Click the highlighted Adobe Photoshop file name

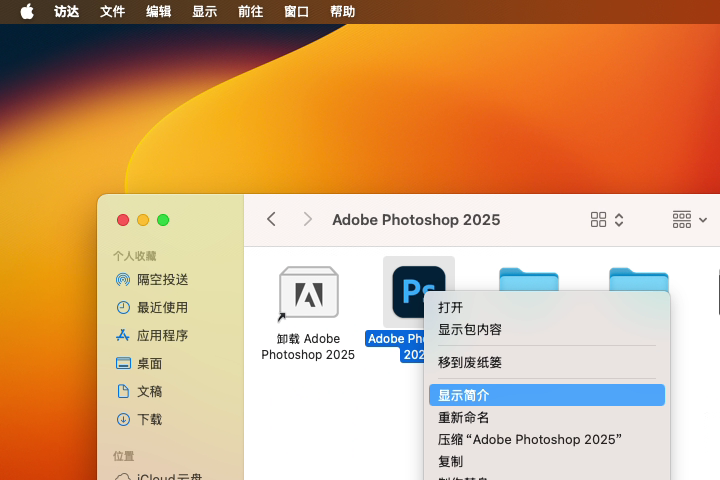point(396,346)
